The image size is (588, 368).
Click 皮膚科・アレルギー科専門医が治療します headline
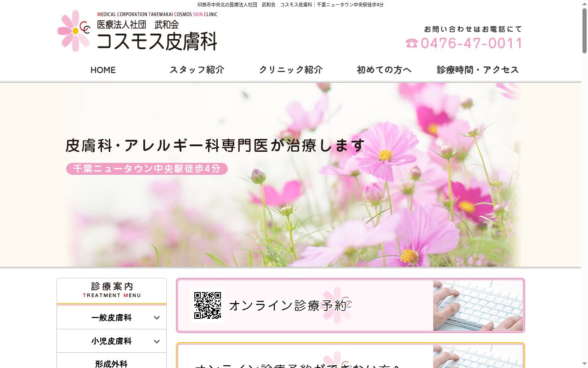point(215,145)
